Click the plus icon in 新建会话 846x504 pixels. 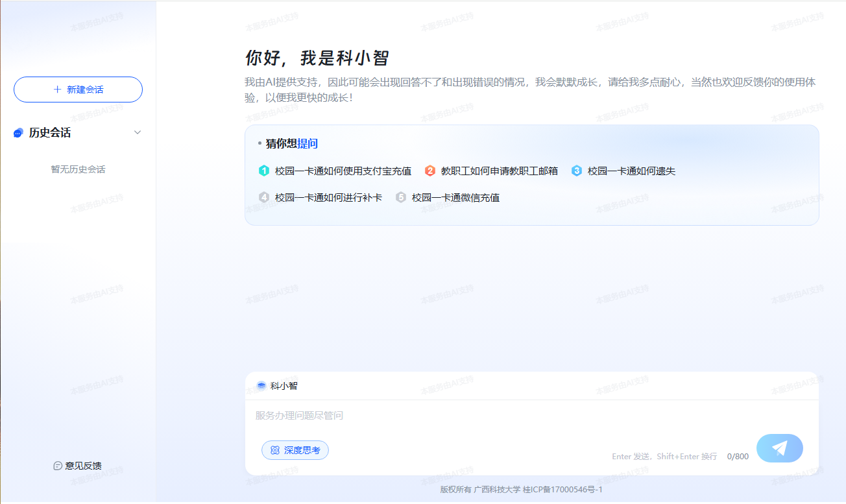[x=57, y=90]
